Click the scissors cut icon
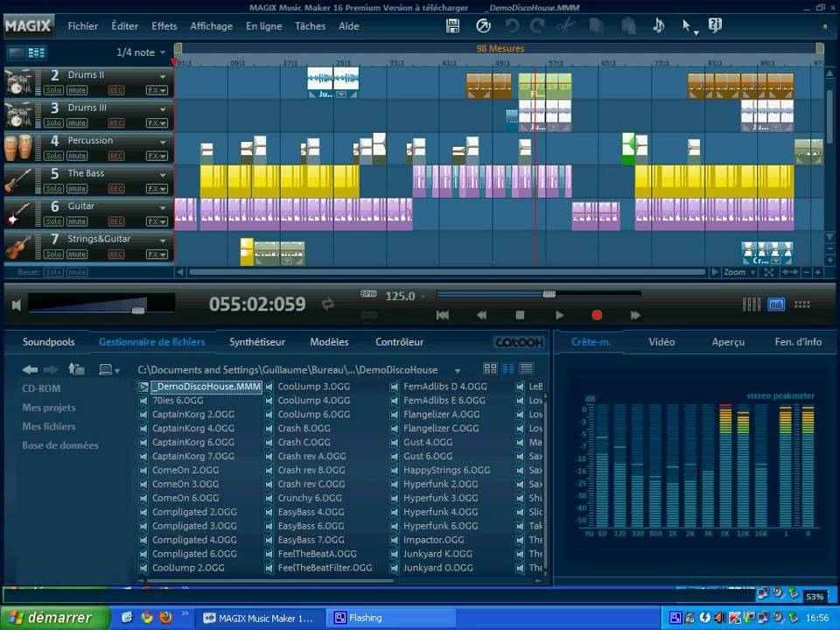Image resolution: width=840 pixels, height=630 pixels. click(566, 25)
